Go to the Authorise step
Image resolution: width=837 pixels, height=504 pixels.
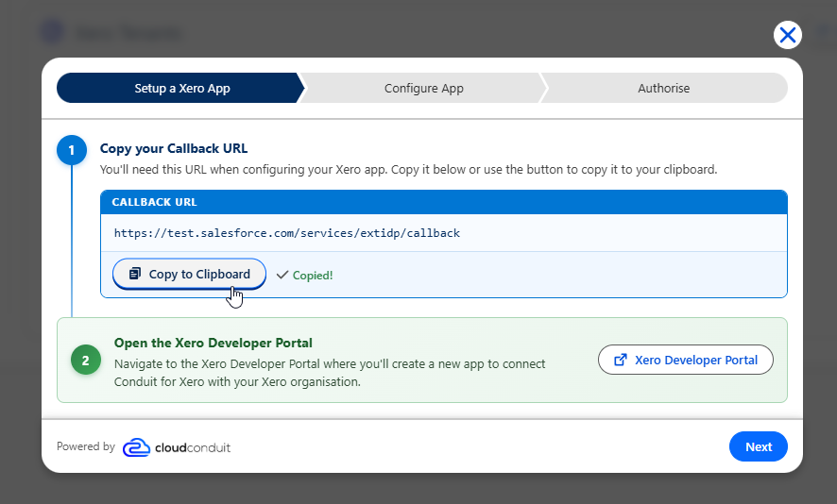[663, 88]
